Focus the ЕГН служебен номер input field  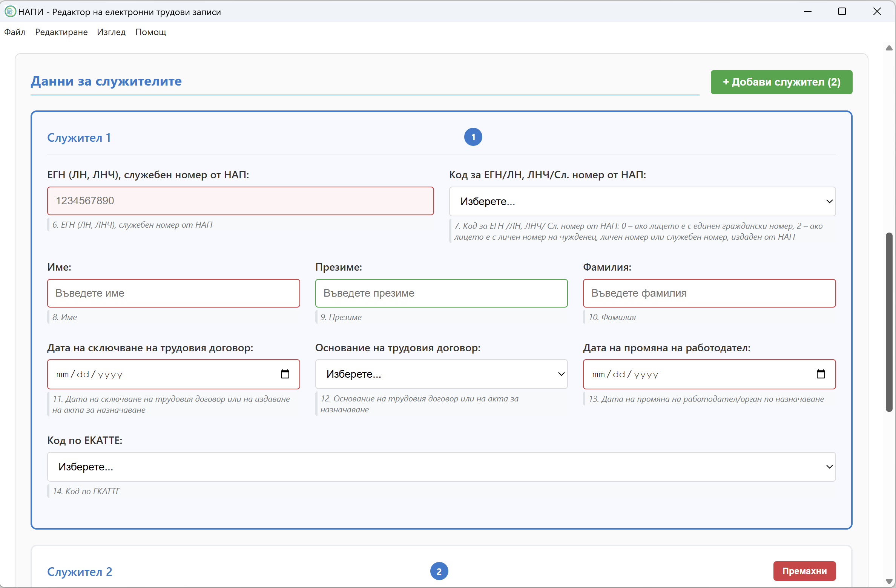click(x=241, y=201)
